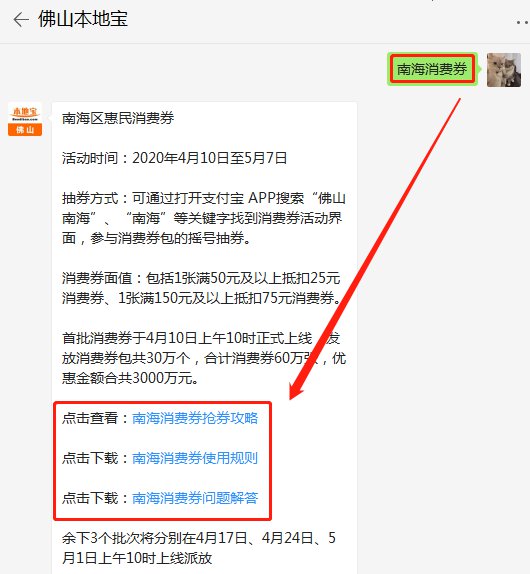
Task: Select the 首批消费券 release paragraph
Action: coord(204,358)
